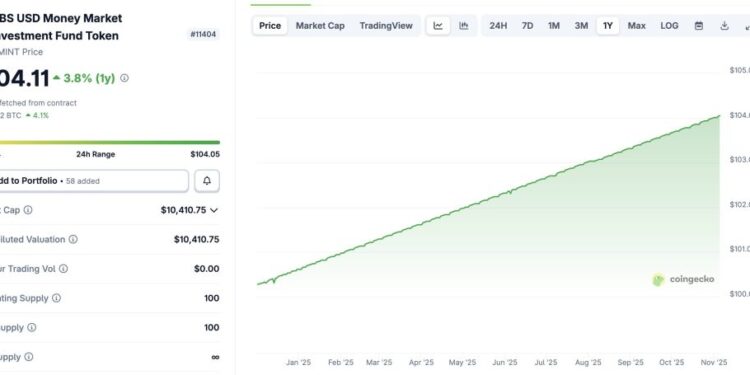Set chart range to 1Y
This screenshot has width=750, height=375.
(x=607, y=26)
